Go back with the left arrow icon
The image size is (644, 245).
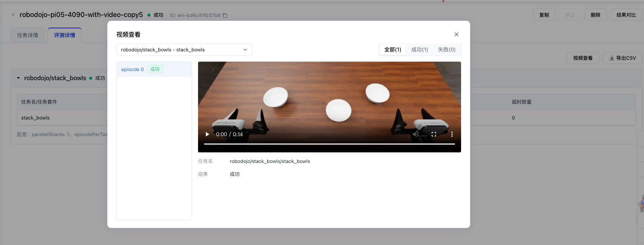(13, 15)
